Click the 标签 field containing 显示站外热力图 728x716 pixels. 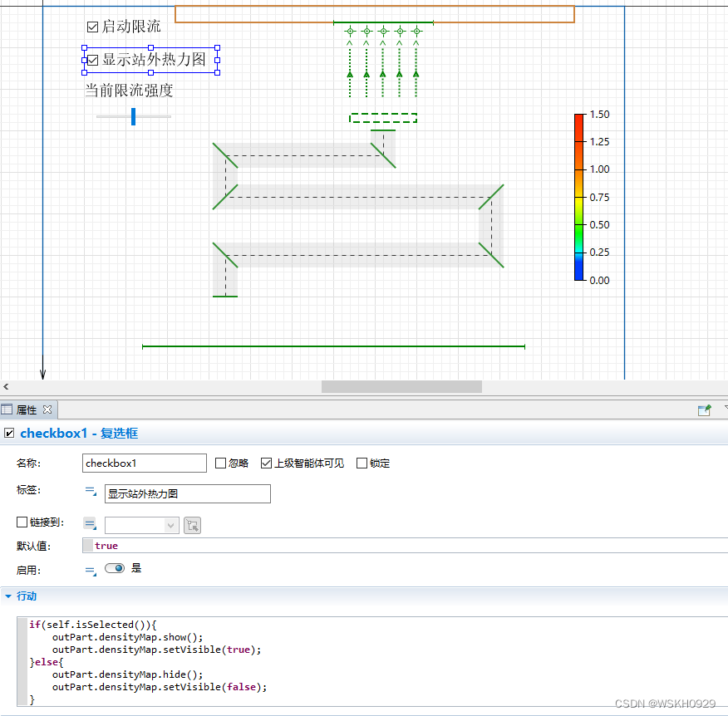coord(188,493)
